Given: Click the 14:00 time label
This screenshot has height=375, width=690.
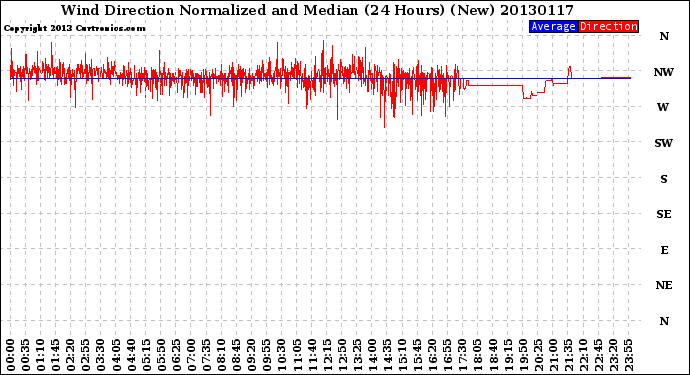Looking at the screenshot, I should pyautogui.click(x=372, y=355).
